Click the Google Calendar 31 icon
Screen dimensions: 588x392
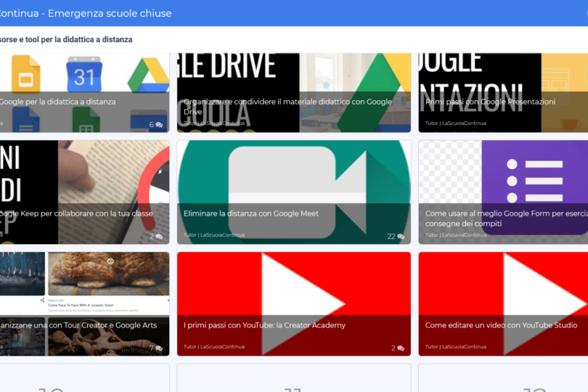pos(84,74)
